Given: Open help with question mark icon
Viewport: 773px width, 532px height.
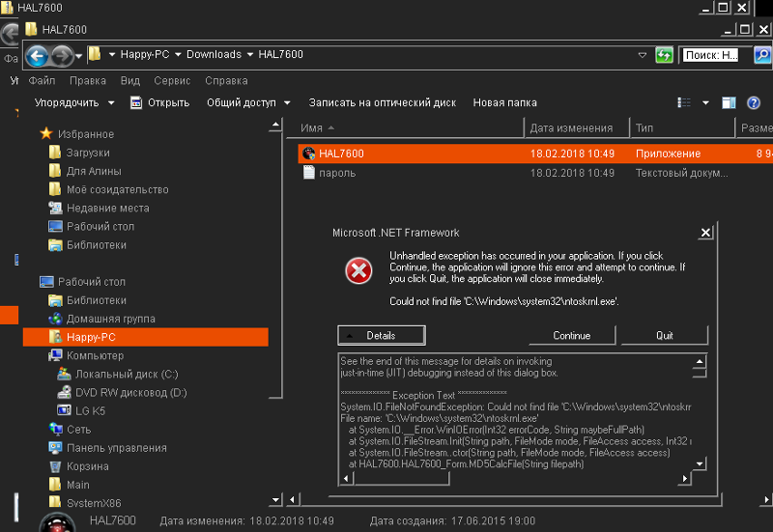Looking at the screenshot, I should [754, 102].
